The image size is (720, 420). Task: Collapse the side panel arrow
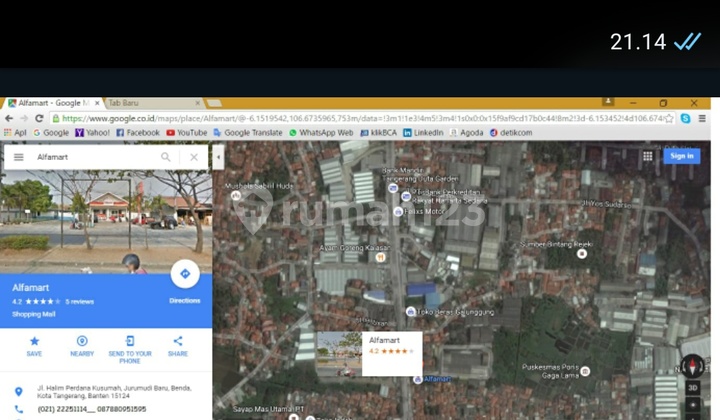pyautogui.click(x=218, y=157)
